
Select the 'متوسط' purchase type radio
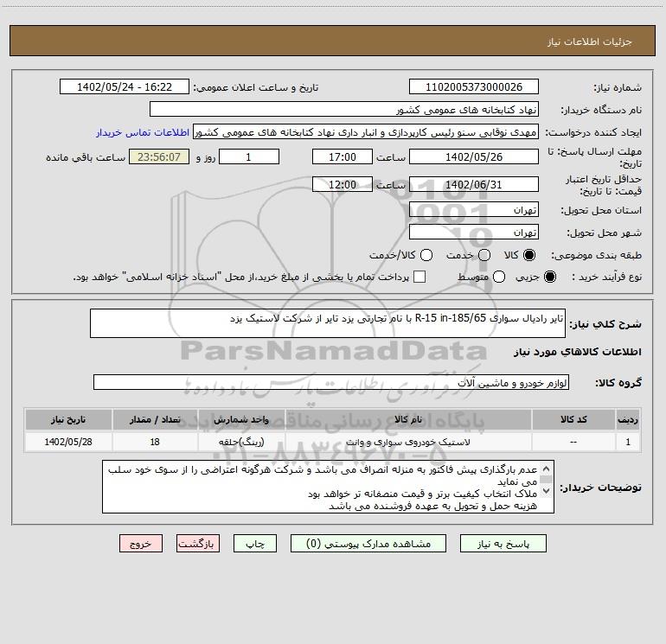click(x=499, y=277)
